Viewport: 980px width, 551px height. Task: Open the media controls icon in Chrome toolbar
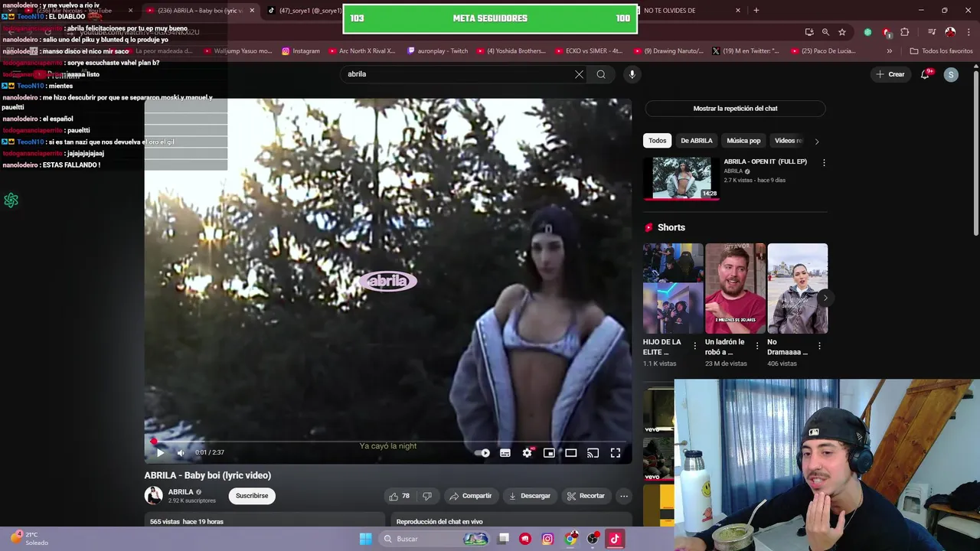[x=932, y=32]
